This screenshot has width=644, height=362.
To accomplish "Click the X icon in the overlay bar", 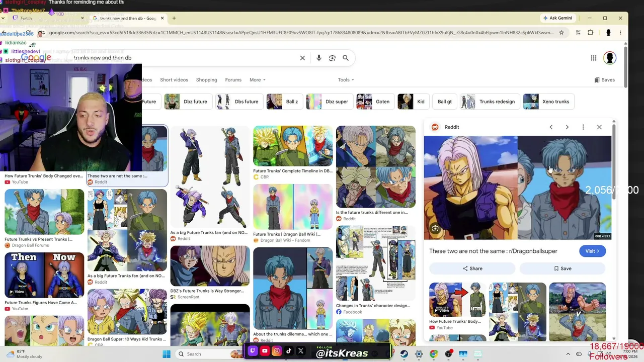I will click(x=301, y=351).
